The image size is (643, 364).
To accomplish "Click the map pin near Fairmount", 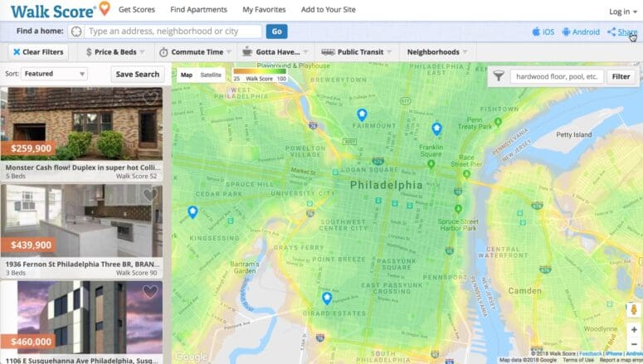I will [x=362, y=114].
